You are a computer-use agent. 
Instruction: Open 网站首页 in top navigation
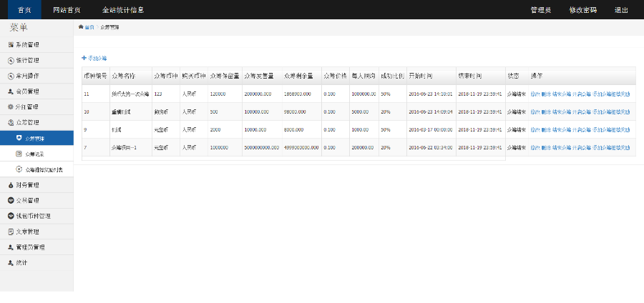67,10
